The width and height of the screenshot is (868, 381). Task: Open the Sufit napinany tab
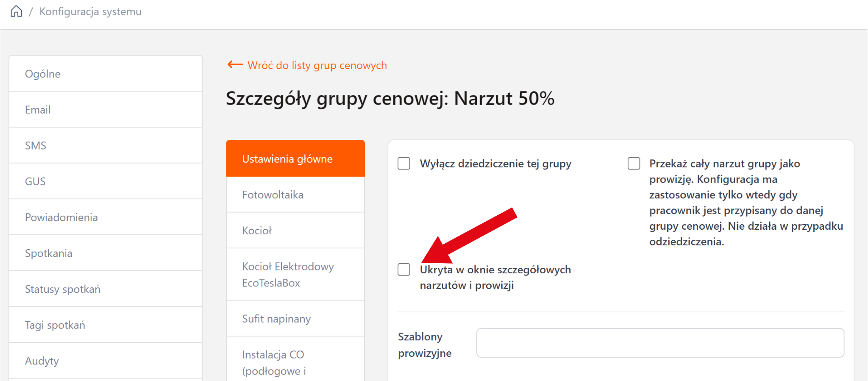pyautogui.click(x=295, y=319)
